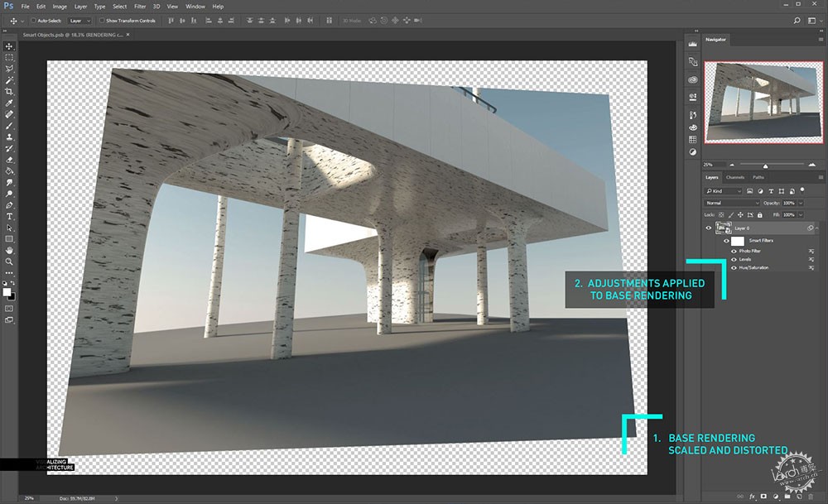Image resolution: width=828 pixels, height=504 pixels.
Task: Open the workspace switcher dropdown
Action: click(x=813, y=21)
